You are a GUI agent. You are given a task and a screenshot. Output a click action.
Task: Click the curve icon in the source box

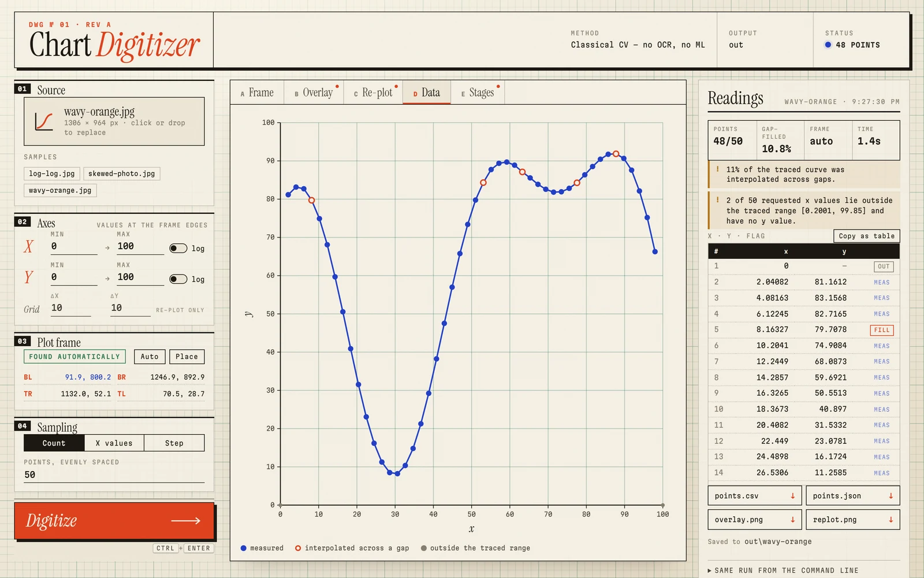click(x=44, y=121)
